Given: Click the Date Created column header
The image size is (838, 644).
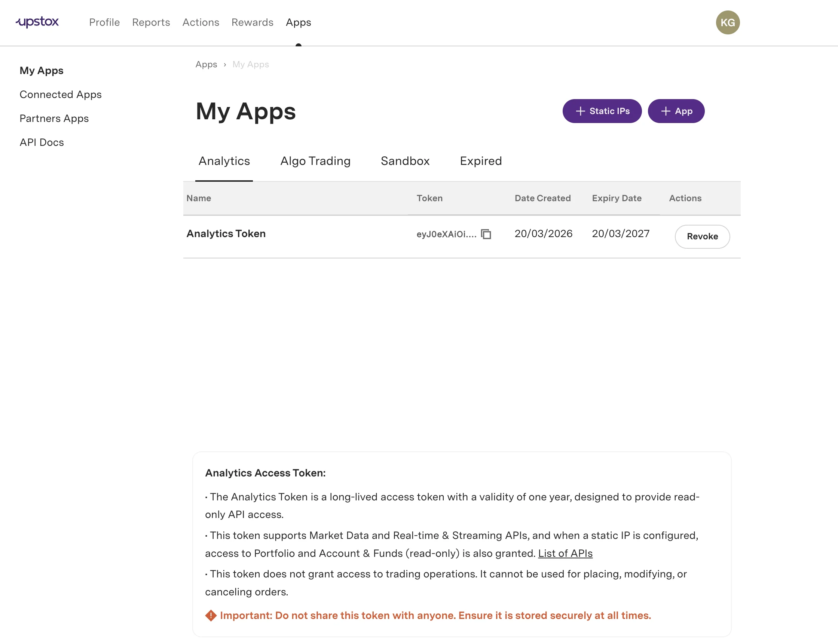Looking at the screenshot, I should tap(542, 198).
